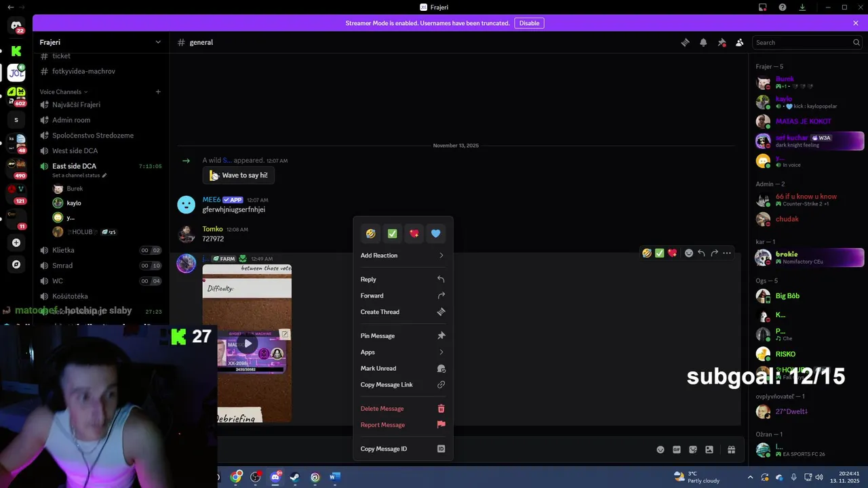Open Threads icon in channel header
This screenshot has height=488, width=868.
click(x=685, y=42)
